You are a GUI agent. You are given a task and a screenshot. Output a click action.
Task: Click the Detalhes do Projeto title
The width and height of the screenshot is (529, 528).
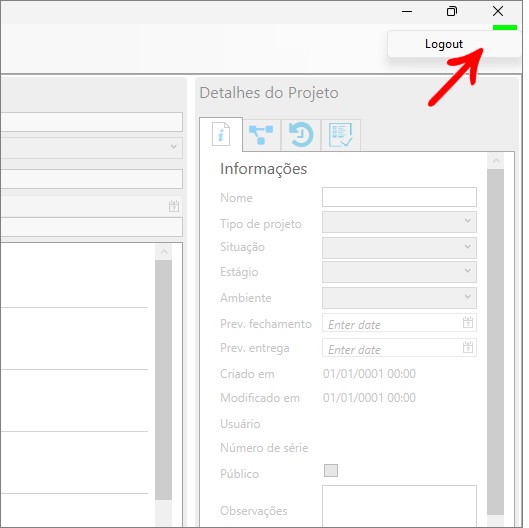(x=269, y=93)
